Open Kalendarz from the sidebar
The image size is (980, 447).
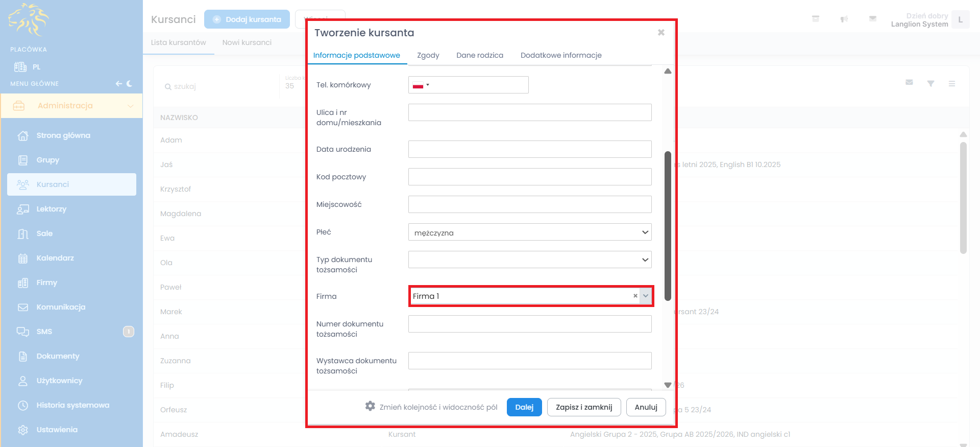pyautogui.click(x=55, y=258)
